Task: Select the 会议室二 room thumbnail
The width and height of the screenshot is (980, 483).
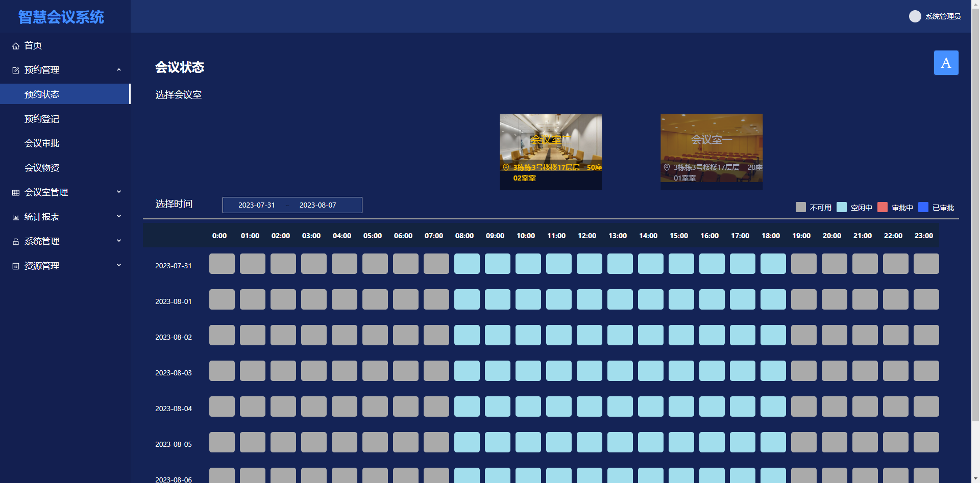Action: [551, 152]
